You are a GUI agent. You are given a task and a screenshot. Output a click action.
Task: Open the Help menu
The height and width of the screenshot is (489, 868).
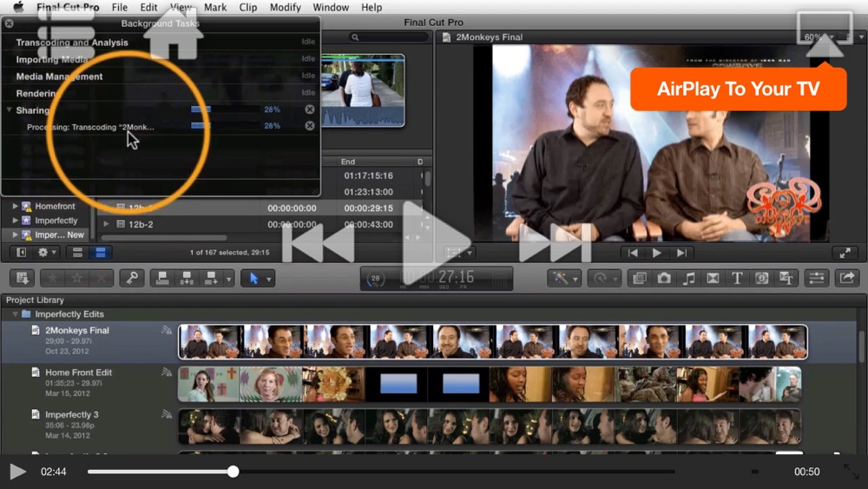(372, 7)
